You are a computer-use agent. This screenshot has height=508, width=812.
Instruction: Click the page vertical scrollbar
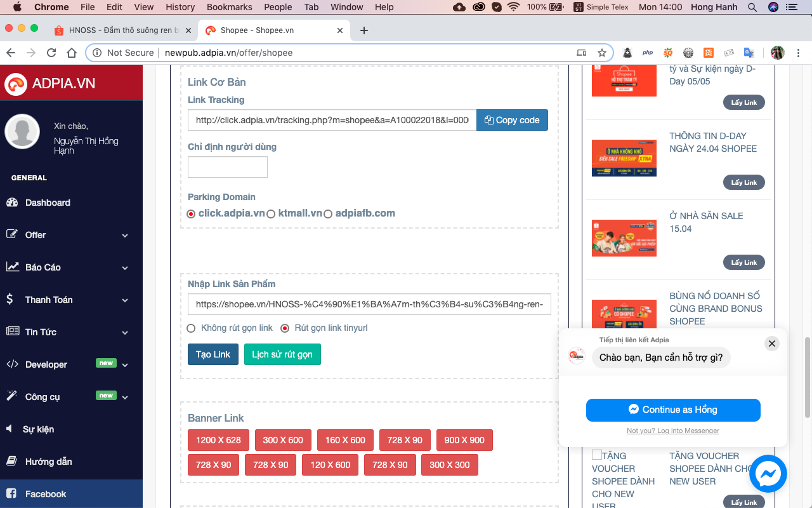[808, 378]
